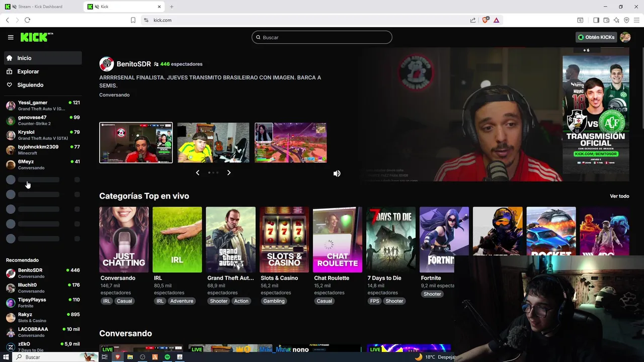644x362 pixels.
Task: Reload the page with refresh icon
Action: pos(27,20)
